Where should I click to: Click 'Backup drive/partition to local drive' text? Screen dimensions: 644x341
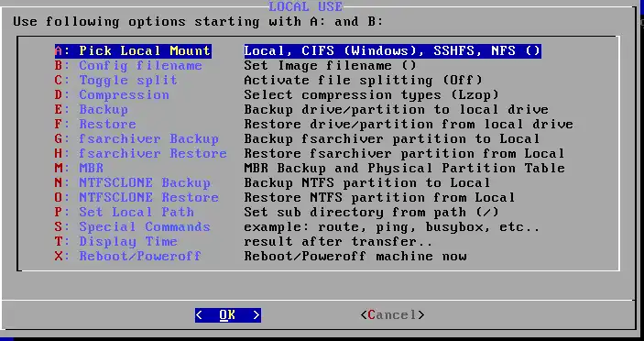tap(396, 110)
